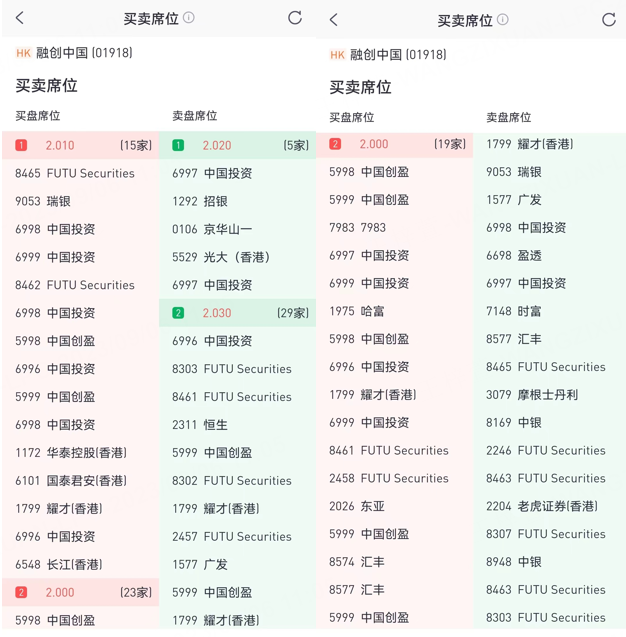Select broker row 2457 FUTU Securities
626x637 pixels.
(x=237, y=536)
